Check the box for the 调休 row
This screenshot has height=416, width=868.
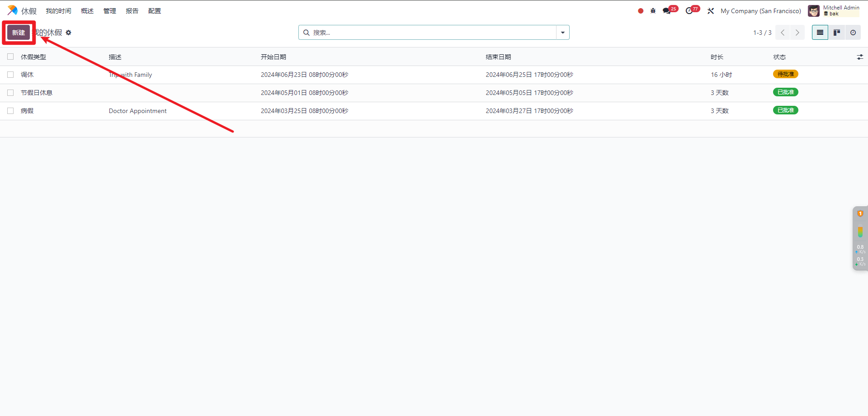pyautogui.click(x=10, y=75)
